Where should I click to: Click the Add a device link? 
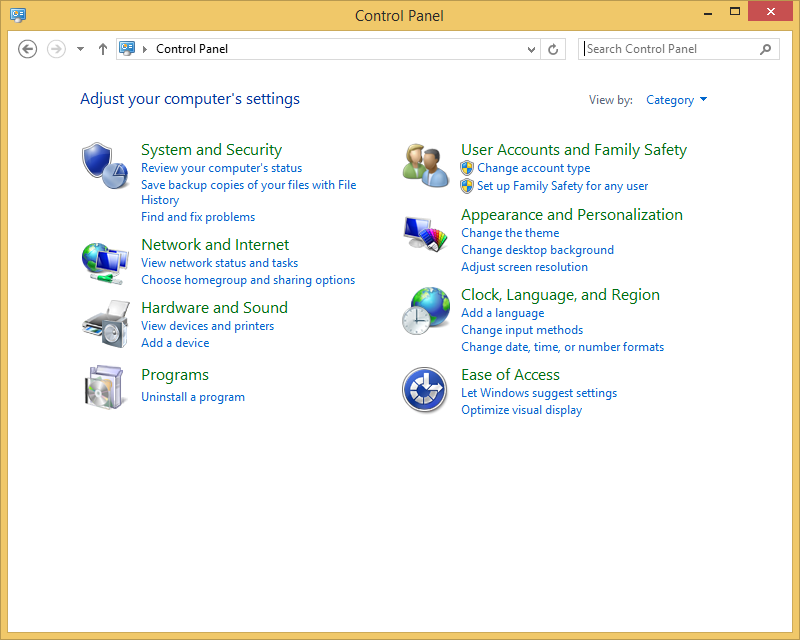175,342
